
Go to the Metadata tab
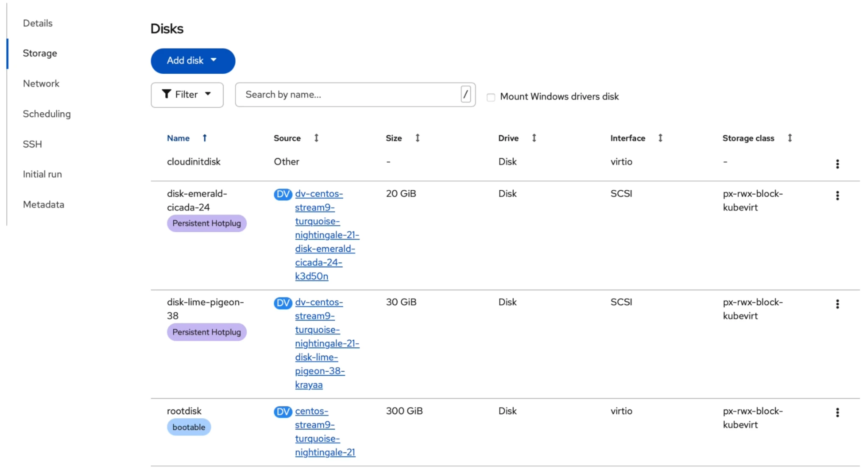pos(44,204)
